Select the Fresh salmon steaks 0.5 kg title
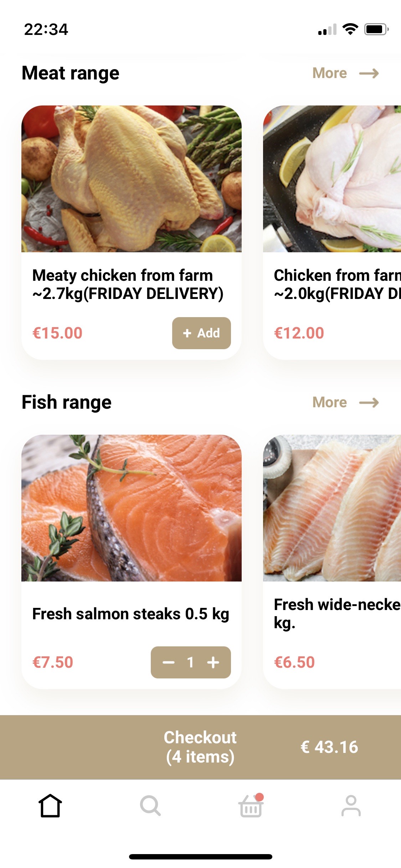Image resolution: width=401 pixels, height=868 pixels. tap(130, 614)
